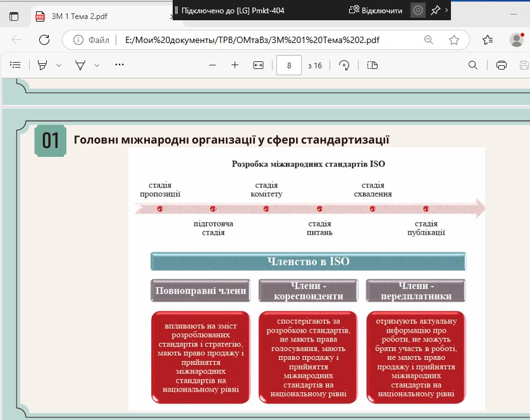Select the PDF highlight tool
This screenshot has height=420, width=530.
[x=42, y=65]
